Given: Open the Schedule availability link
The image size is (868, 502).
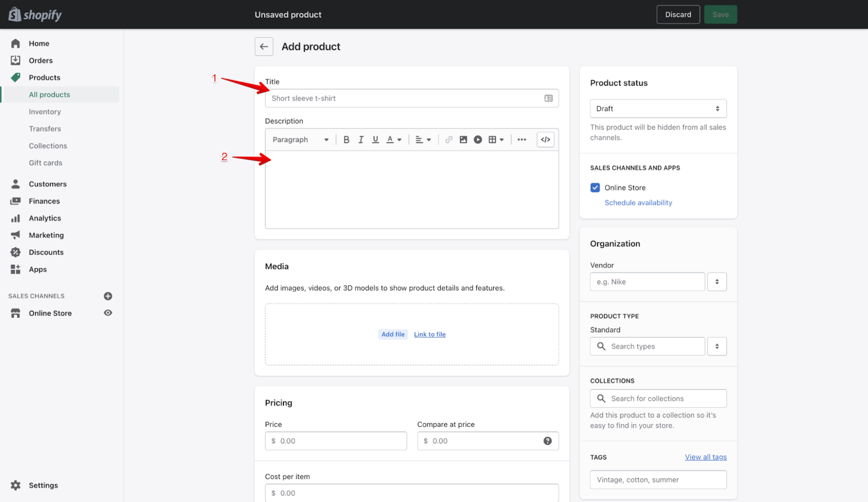Looking at the screenshot, I should pyautogui.click(x=638, y=202).
